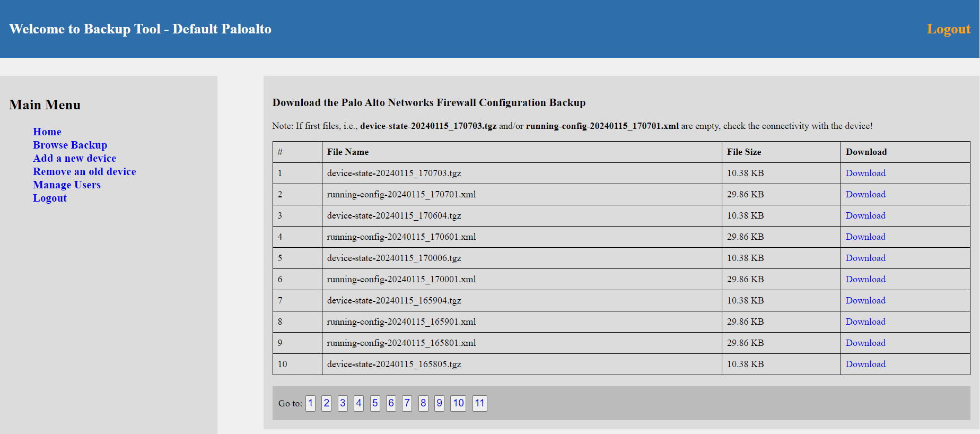Go to page 8
This screenshot has width=980, height=434.
[423, 403]
